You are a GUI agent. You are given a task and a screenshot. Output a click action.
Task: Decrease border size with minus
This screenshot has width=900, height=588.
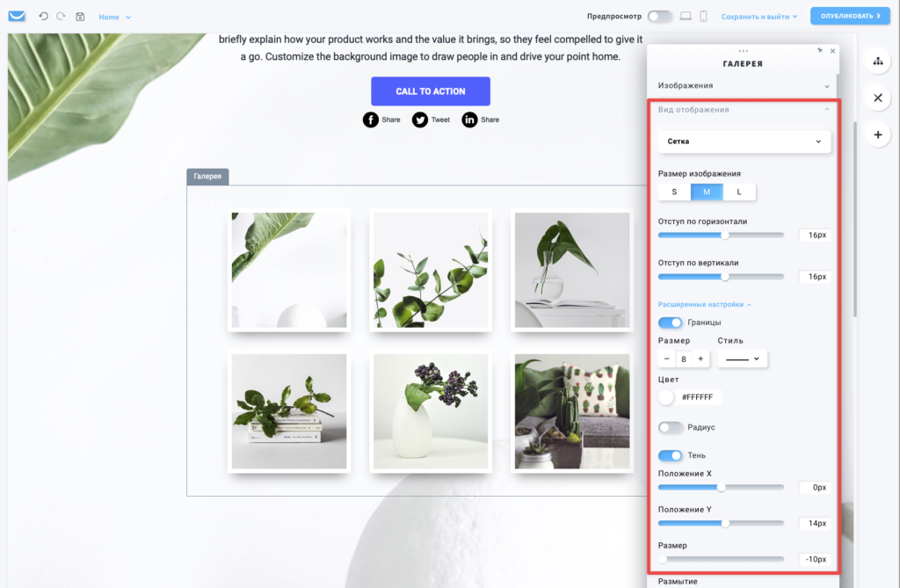click(x=666, y=359)
